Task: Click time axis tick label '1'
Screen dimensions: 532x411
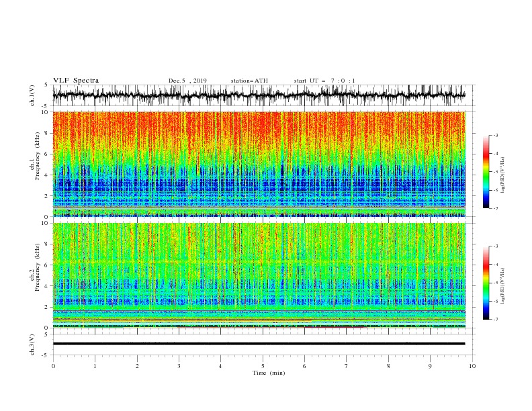Action: [x=95, y=366]
